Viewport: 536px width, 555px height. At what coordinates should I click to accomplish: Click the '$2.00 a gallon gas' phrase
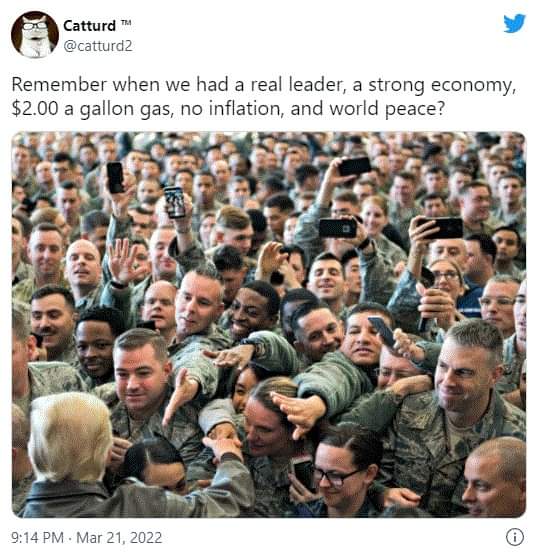point(91,109)
